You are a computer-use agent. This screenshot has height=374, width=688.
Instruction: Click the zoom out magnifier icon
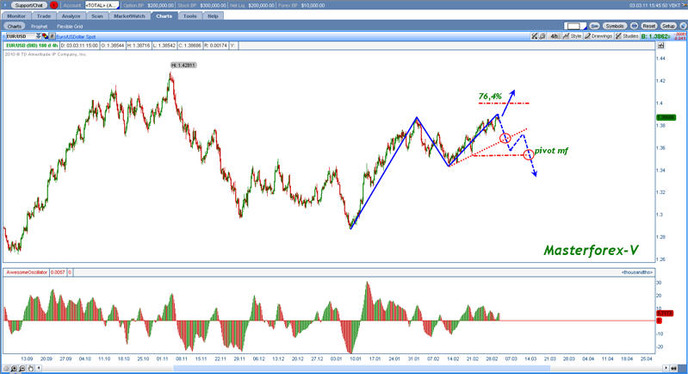pyautogui.click(x=22, y=368)
